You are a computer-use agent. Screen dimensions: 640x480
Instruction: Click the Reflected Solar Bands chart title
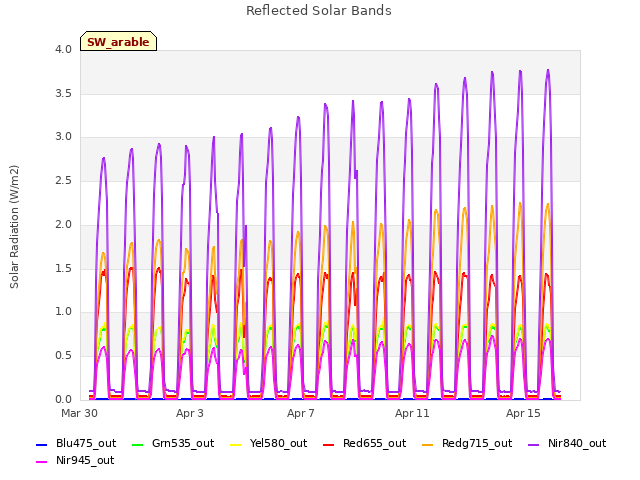pos(319,11)
